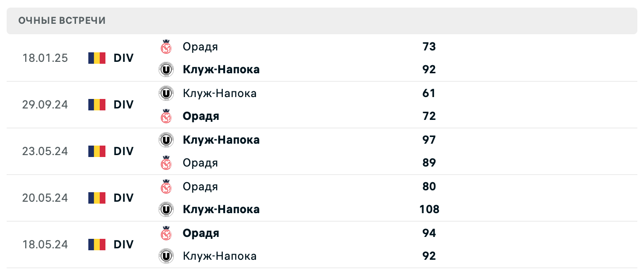This screenshot has width=644, height=275.
Task: Select the Romanian flag beside the 20.05.24 date
Action: (x=96, y=198)
